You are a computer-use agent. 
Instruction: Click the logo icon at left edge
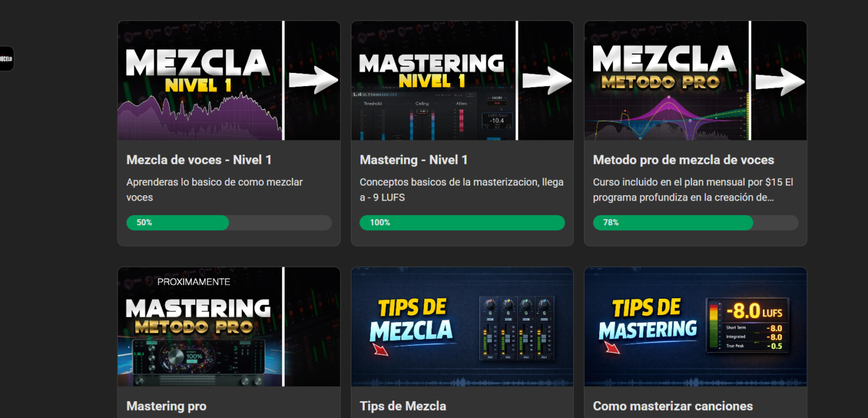pyautogui.click(x=6, y=58)
